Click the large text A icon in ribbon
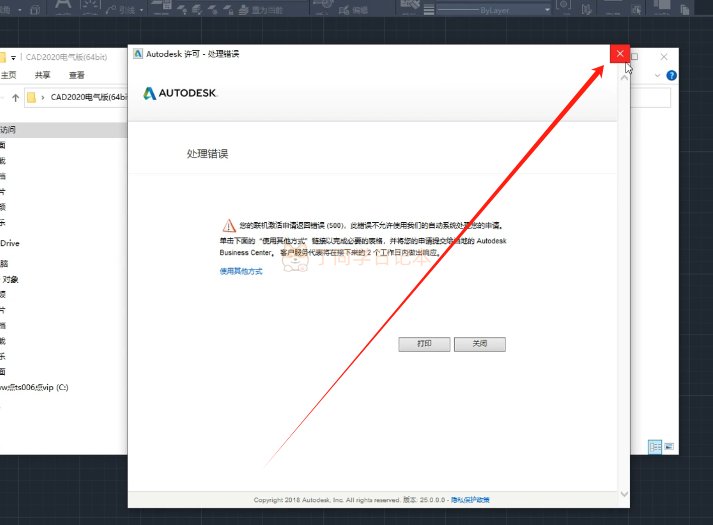This screenshot has width=713, height=525. (x=63, y=5)
